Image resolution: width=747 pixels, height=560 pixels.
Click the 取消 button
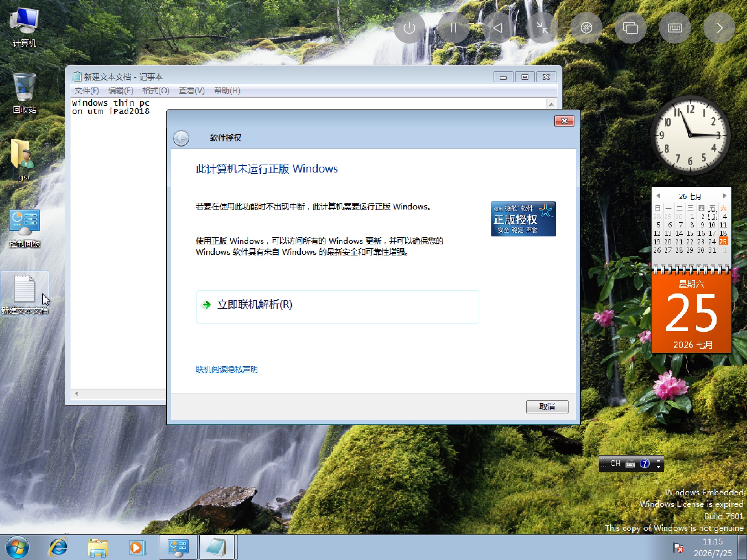point(547,407)
